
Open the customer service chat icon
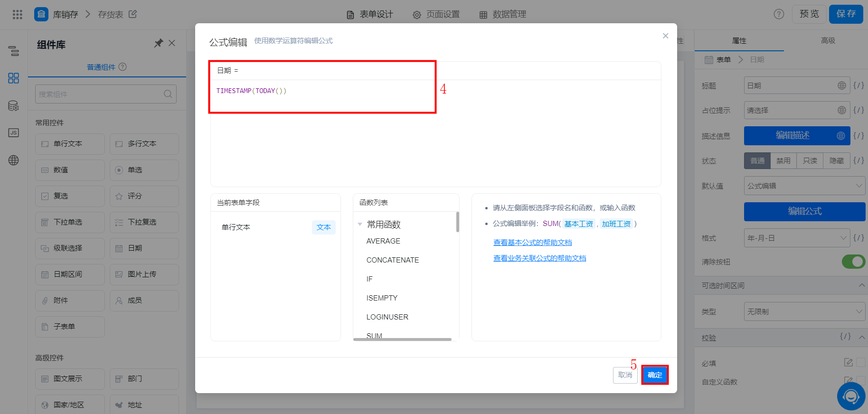tap(851, 396)
